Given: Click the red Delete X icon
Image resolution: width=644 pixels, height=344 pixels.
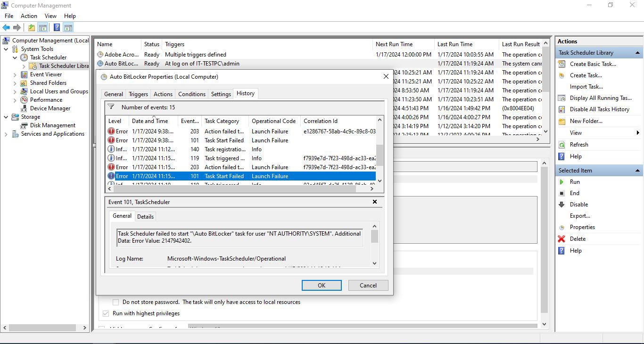Looking at the screenshot, I should point(561,239).
